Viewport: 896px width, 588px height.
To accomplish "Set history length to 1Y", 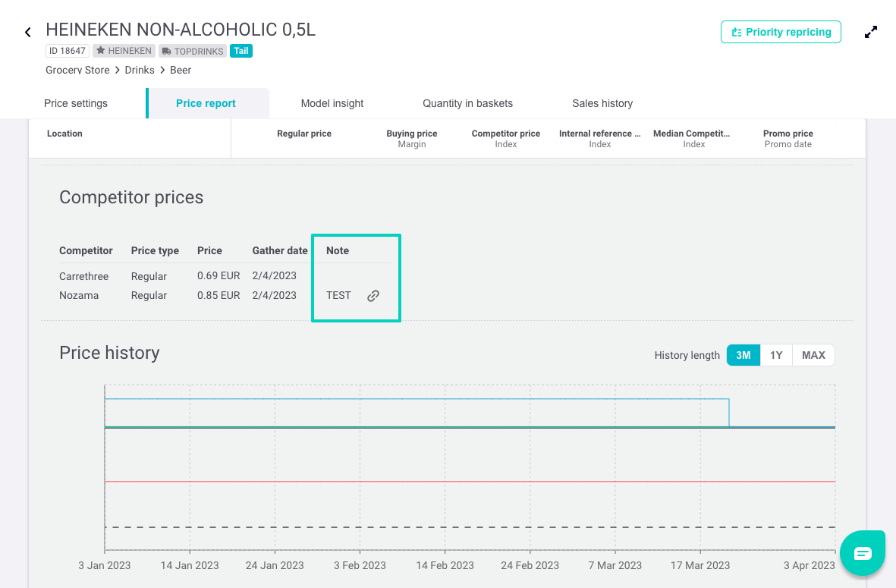I will point(776,355).
